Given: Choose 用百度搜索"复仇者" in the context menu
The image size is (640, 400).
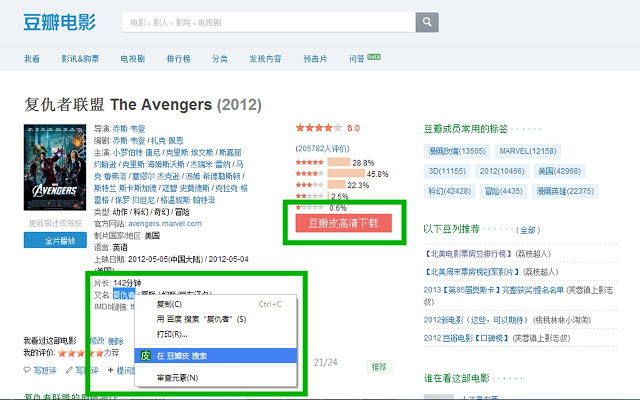Looking at the screenshot, I should 216,319.
